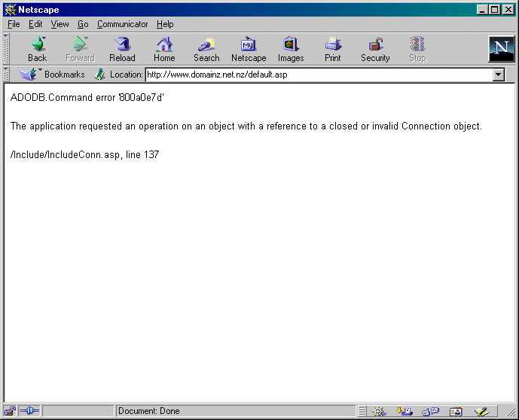This screenshot has width=519, height=420.
Task: Open the File menu
Action: coord(14,24)
